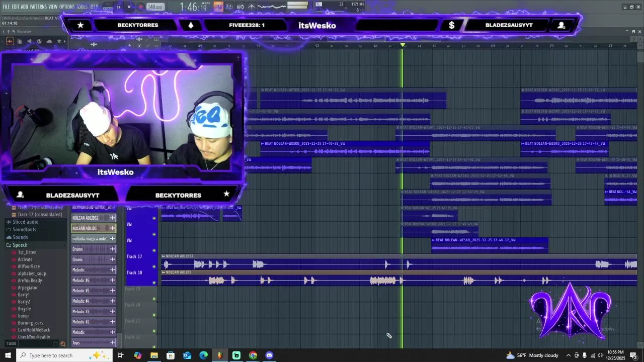644x362 pixels.
Task: Open the ADD menu
Action: pos(24,7)
